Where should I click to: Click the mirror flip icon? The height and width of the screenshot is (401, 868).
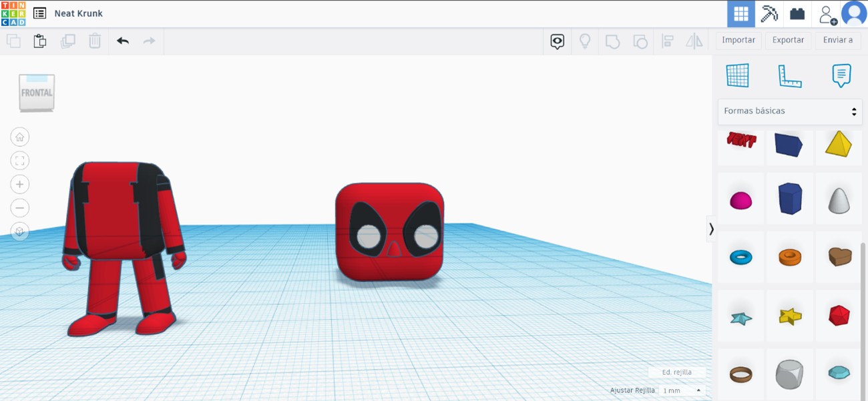point(694,41)
